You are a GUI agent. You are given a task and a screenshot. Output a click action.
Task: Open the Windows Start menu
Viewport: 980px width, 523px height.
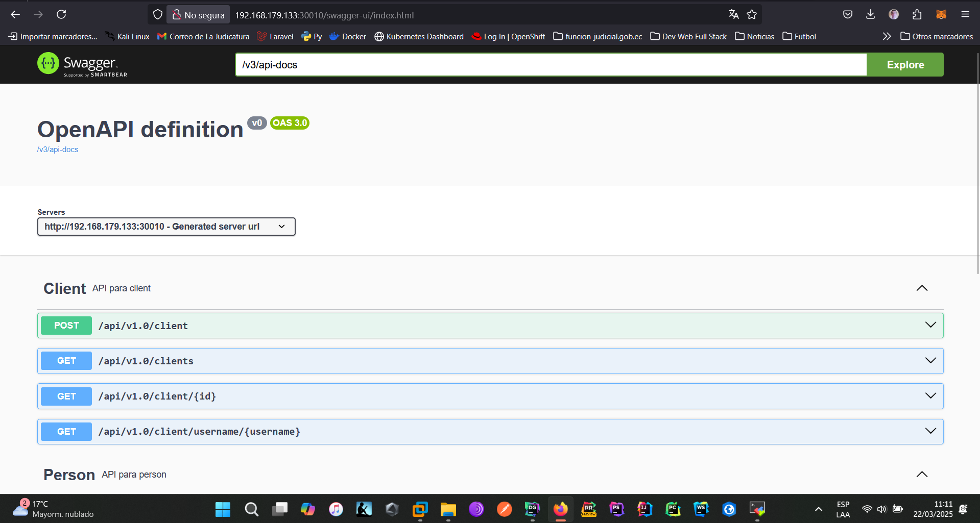pyautogui.click(x=223, y=509)
